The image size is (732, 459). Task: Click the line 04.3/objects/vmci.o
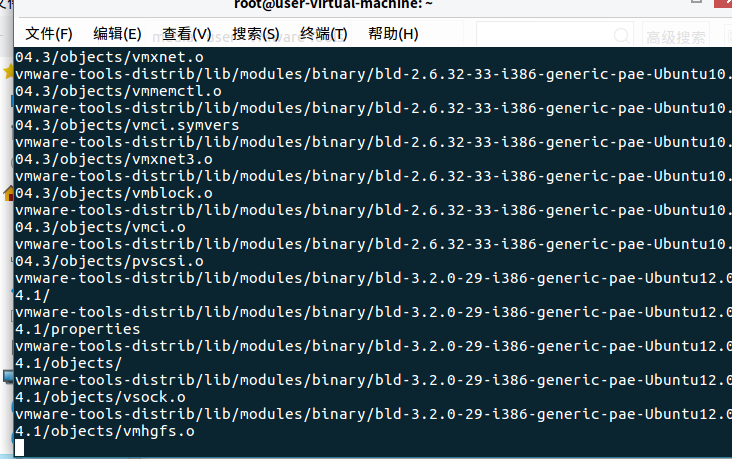click(100, 227)
